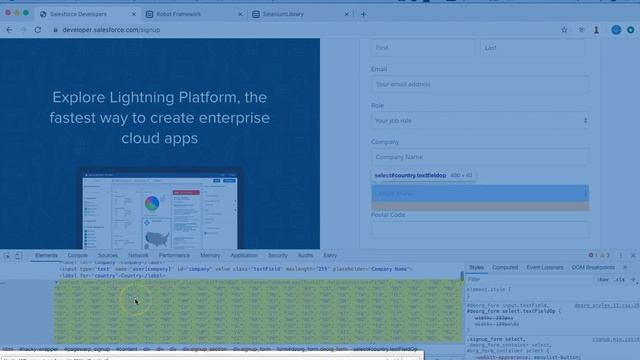Toggle the .cls class editor button
Screen dimensions: 640x360
click(620, 280)
